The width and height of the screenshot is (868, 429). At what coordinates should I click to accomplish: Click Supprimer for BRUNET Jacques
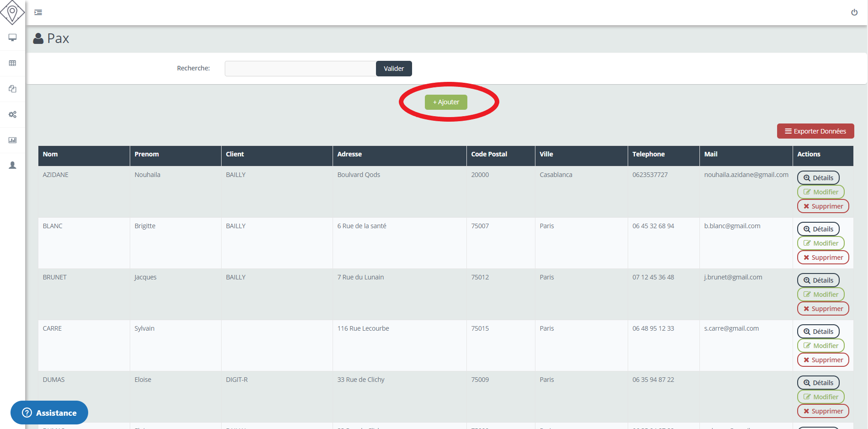(823, 309)
